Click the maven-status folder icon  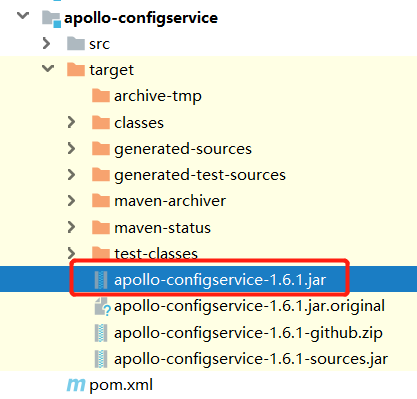pyautogui.click(x=101, y=227)
